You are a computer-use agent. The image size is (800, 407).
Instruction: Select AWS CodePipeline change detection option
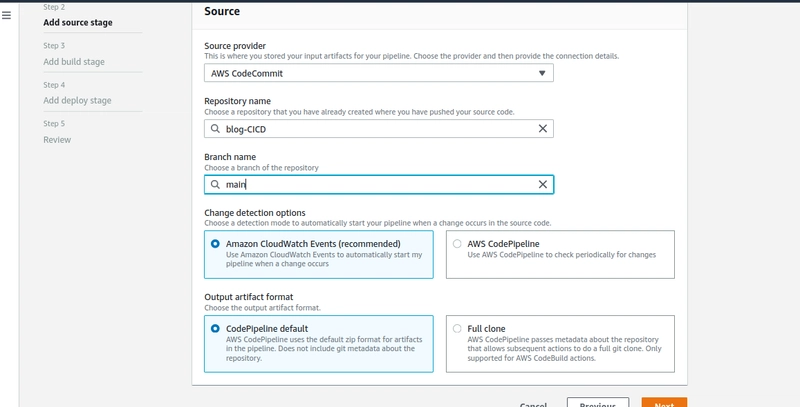458,243
